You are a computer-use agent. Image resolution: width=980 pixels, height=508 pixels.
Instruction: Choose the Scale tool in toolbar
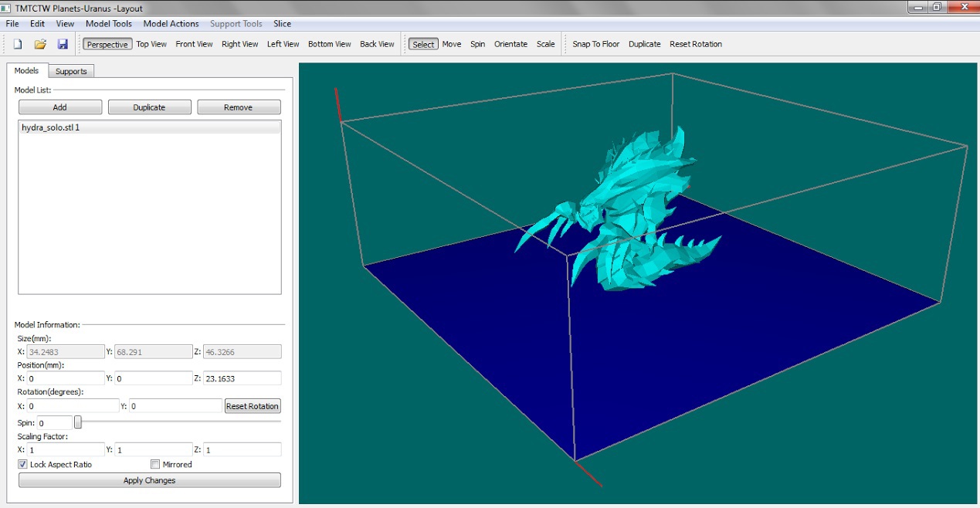pos(545,44)
